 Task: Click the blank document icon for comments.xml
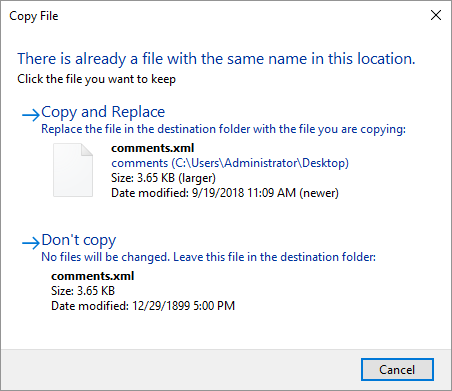tap(73, 170)
